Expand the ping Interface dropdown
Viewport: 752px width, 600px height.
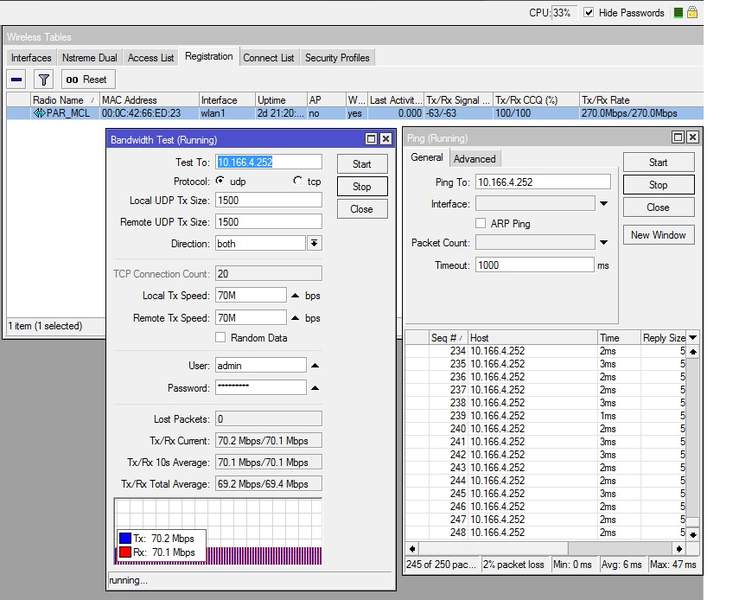pyautogui.click(x=603, y=204)
